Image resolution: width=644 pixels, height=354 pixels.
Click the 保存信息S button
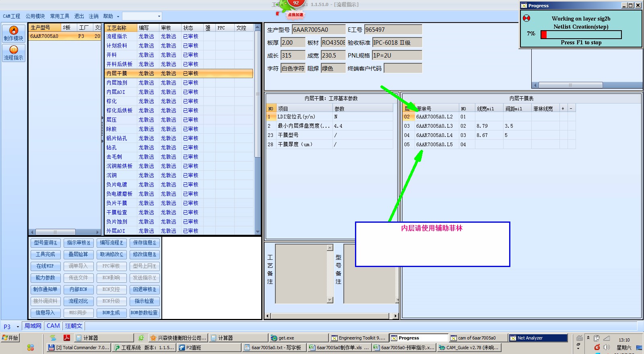click(144, 242)
